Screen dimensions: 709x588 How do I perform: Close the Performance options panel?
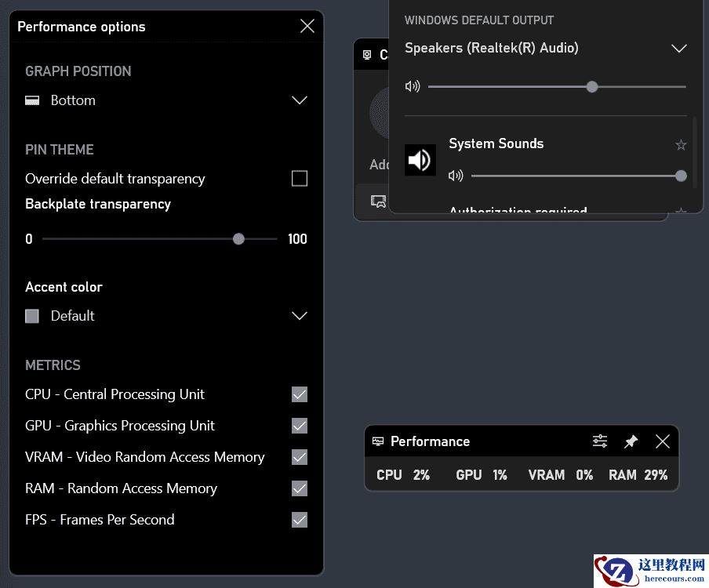tap(307, 26)
